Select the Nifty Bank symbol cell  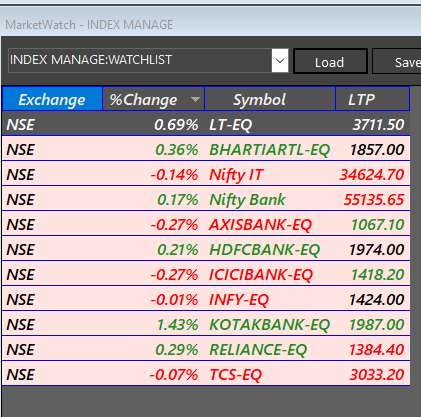(x=269, y=199)
